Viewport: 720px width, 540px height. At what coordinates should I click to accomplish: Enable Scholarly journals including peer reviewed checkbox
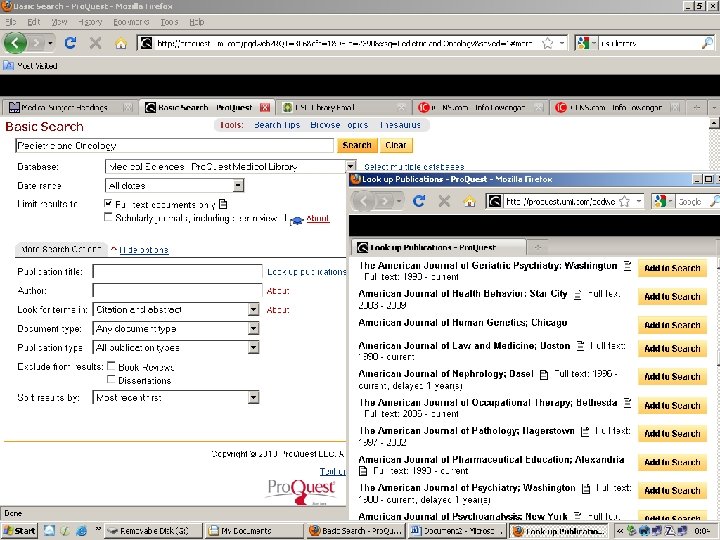coord(108,217)
